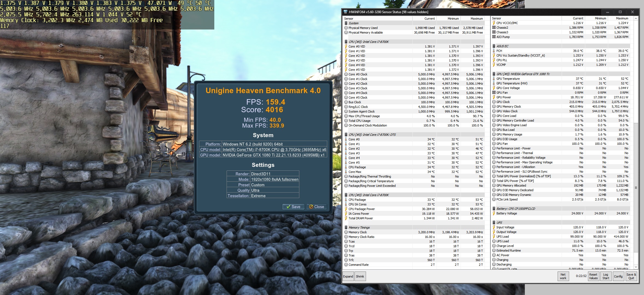
Task: Click the lightning icon beside Input Voltage
Action: coord(494,227)
